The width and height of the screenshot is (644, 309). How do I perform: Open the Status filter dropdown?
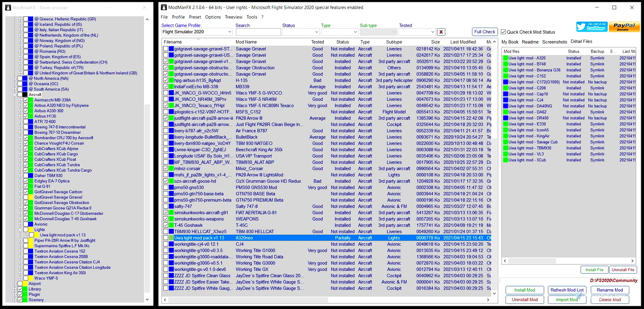(301, 32)
